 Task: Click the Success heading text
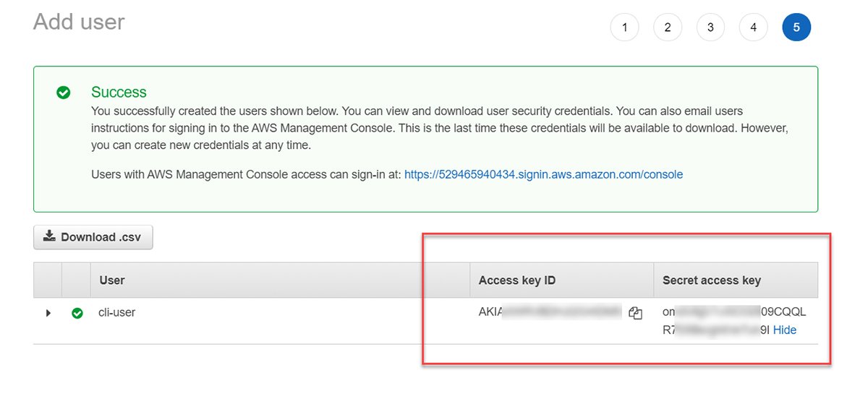(x=119, y=92)
